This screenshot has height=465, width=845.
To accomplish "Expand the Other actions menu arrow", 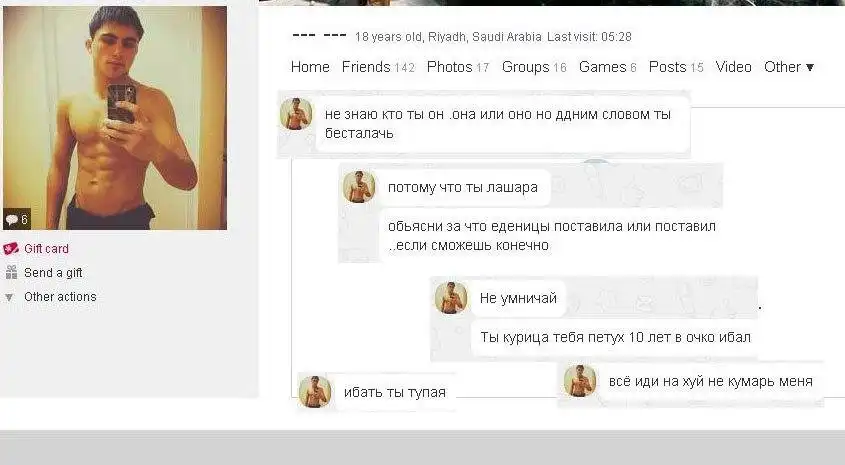I will 9,297.
